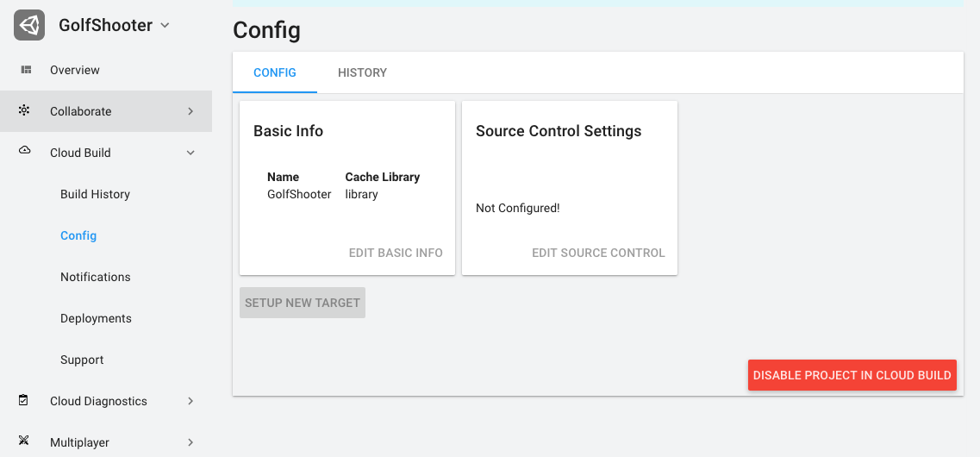Expand the Collaborate section chevron
Image resolution: width=980 pixels, height=457 pixels.
tap(190, 111)
